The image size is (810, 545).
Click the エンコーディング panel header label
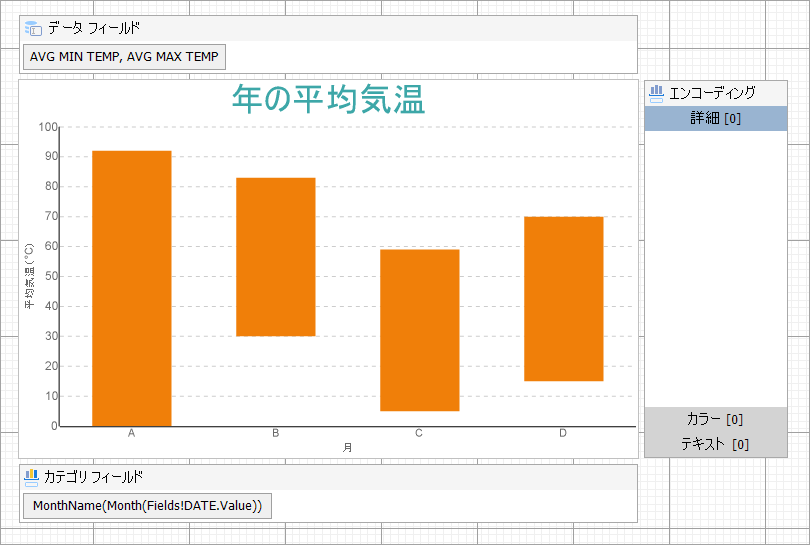coord(711,93)
